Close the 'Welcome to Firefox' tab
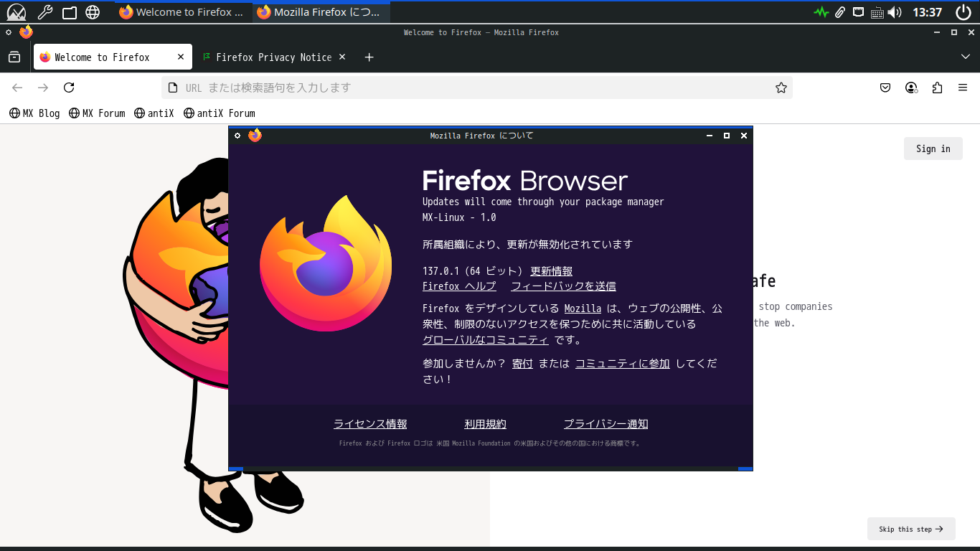The width and height of the screenshot is (980, 551). click(181, 57)
